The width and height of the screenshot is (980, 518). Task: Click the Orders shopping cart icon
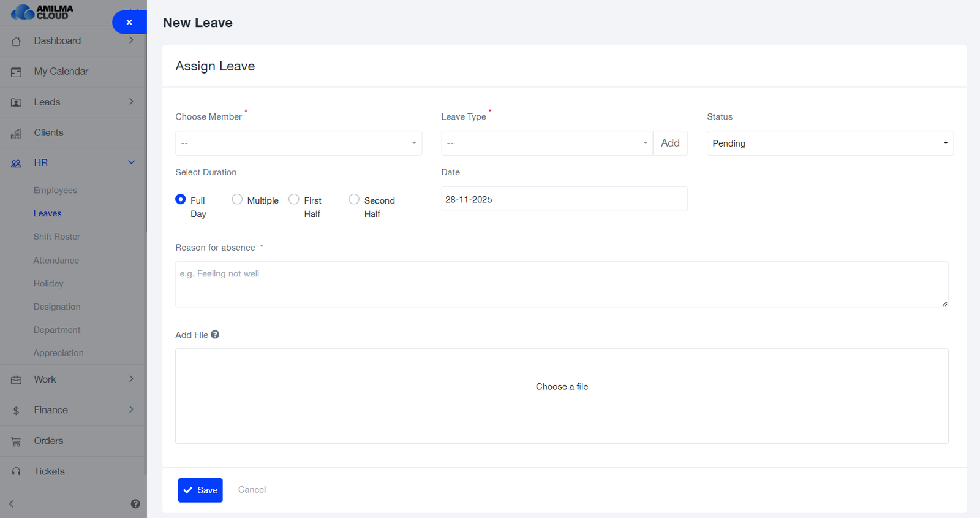pos(16,441)
